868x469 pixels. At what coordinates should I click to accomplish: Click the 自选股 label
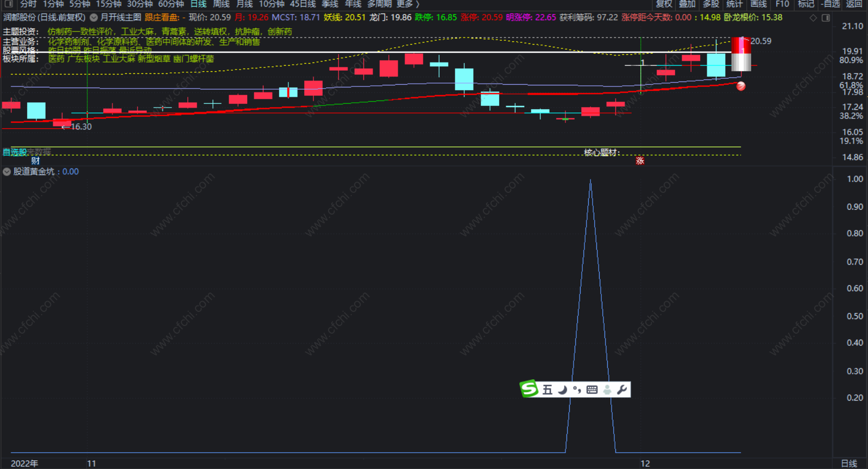(x=15, y=152)
